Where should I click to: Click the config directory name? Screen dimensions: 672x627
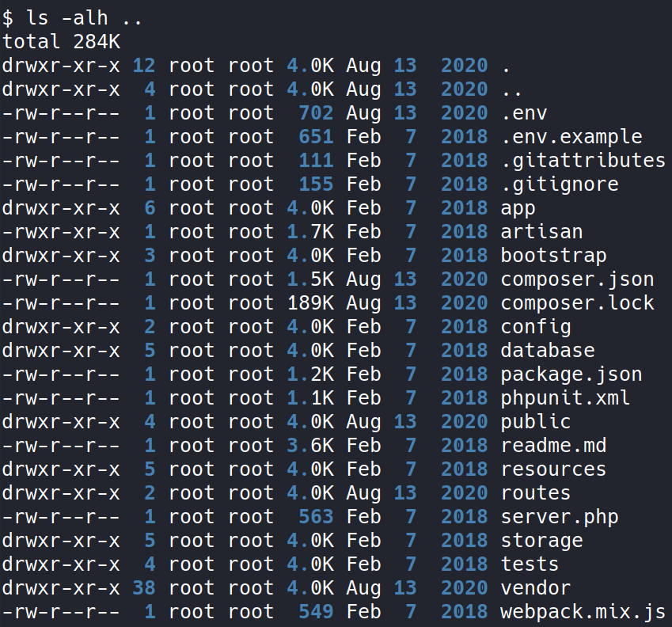[536, 327]
